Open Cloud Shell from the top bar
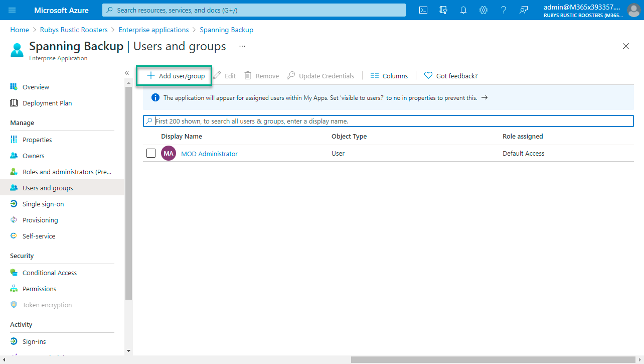 (x=423, y=10)
